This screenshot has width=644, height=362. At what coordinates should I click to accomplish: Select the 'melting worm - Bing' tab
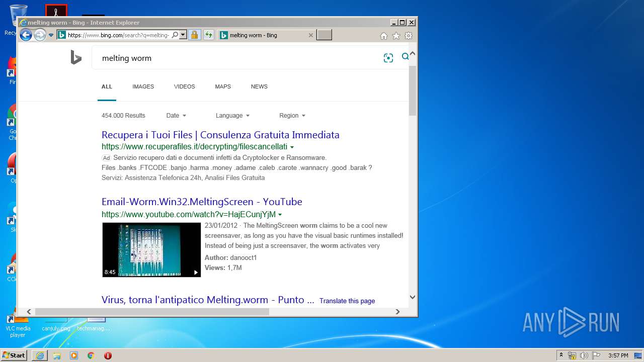261,35
